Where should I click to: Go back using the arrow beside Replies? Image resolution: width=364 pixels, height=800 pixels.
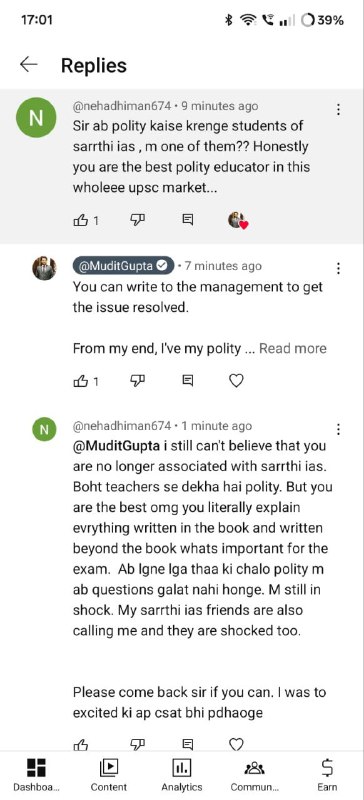pos(29,64)
